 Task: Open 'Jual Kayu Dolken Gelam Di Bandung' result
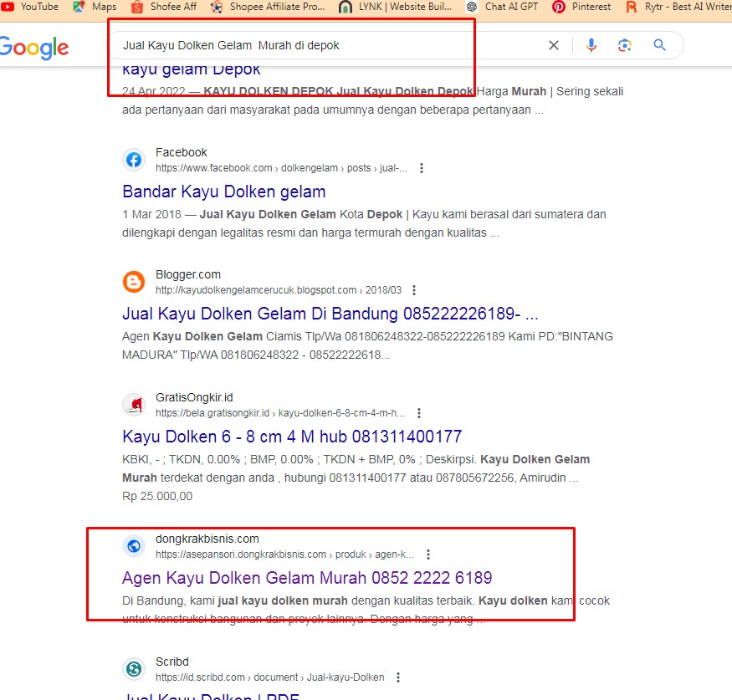pyautogui.click(x=330, y=314)
